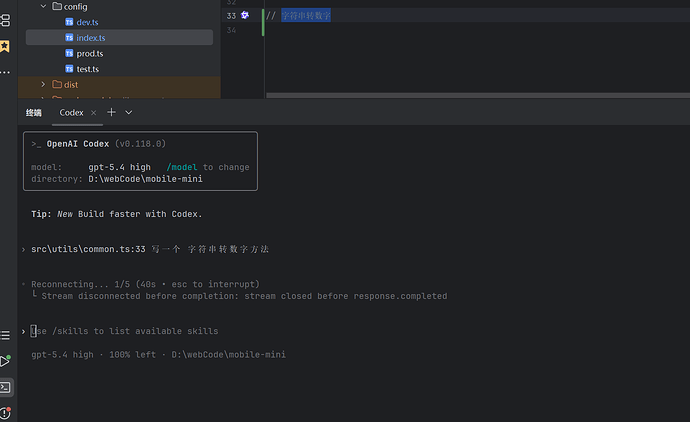Image resolution: width=690 pixels, height=422 pixels.
Task: Select the config folder row
Action: pyautogui.click(x=119, y=6)
